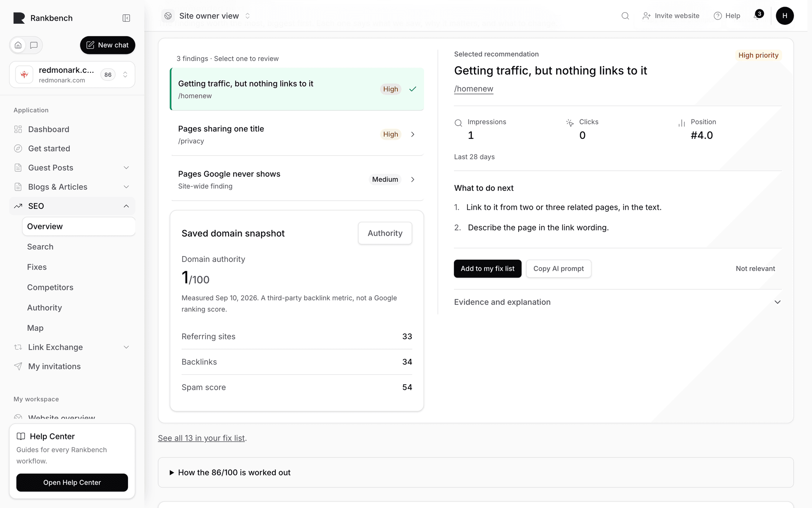This screenshot has width=812, height=508.
Task: Open See all 13 in your fix list link
Action: pos(202,438)
